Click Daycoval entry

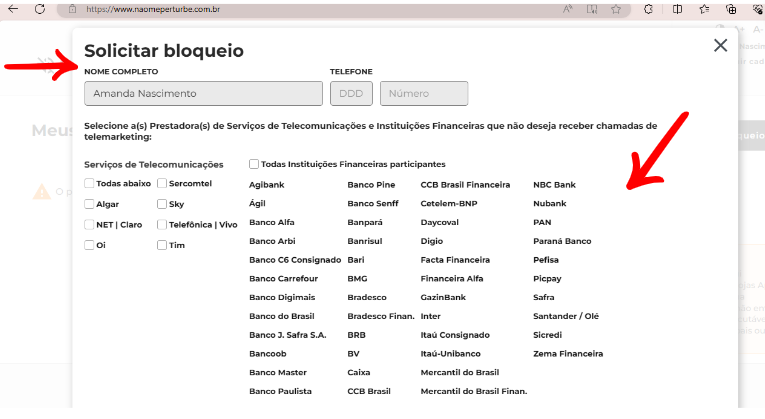(440, 222)
